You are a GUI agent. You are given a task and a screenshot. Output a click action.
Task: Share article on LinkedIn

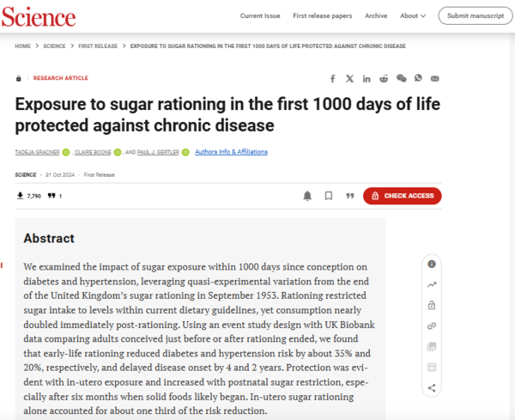click(x=367, y=78)
